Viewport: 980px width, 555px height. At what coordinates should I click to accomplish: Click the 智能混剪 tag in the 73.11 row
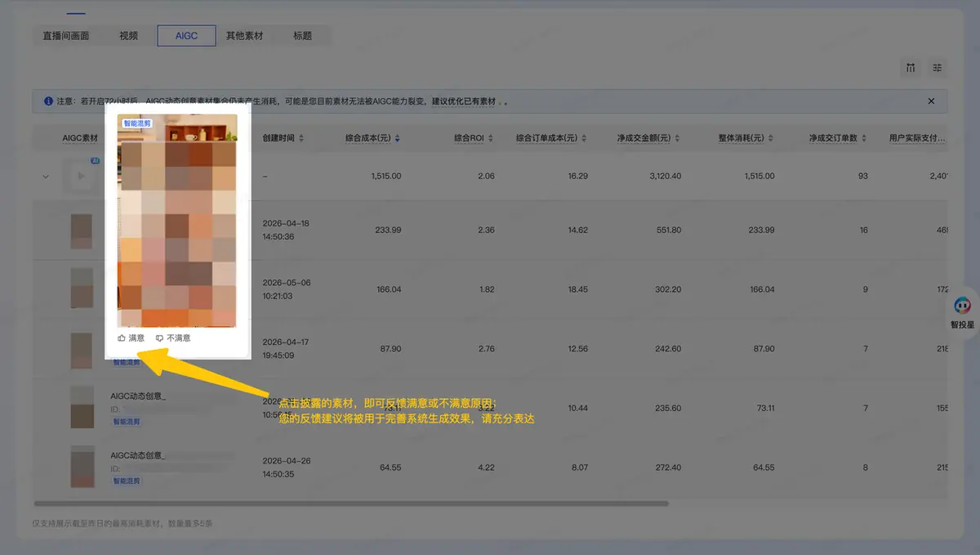127,422
